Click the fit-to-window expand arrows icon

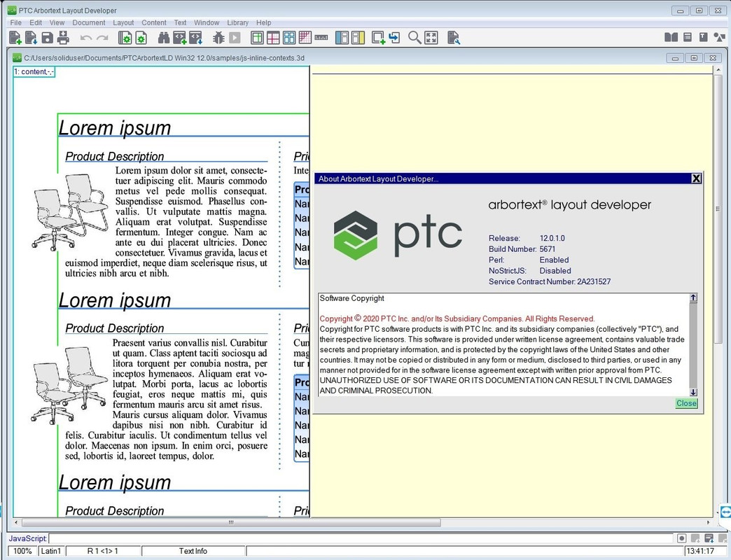pyautogui.click(x=431, y=38)
